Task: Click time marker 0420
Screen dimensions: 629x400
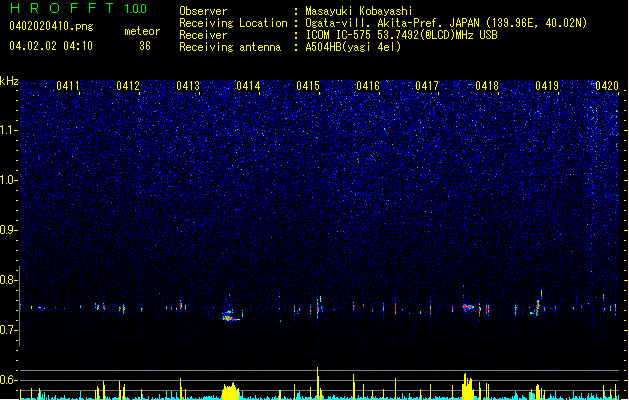Action: pyautogui.click(x=607, y=86)
